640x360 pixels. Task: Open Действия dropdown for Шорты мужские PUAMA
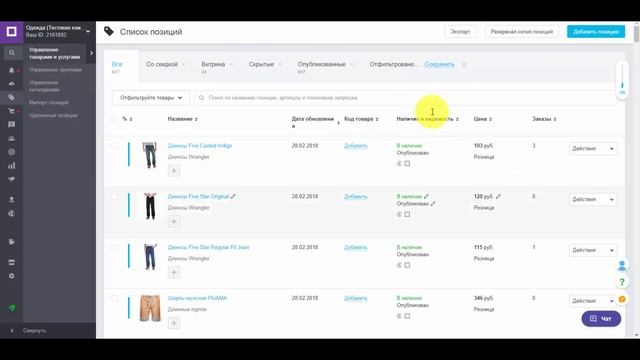pyautogui.click(x=593, y=301)
